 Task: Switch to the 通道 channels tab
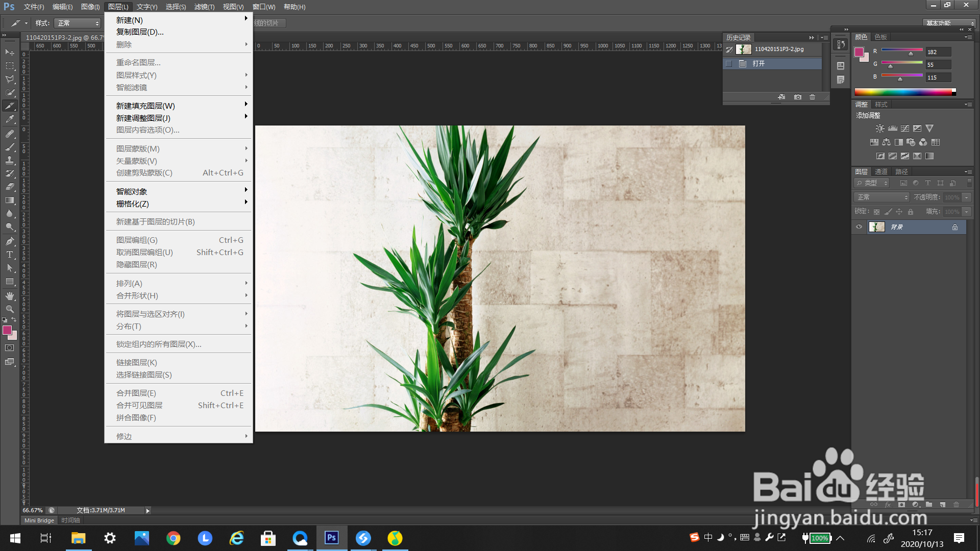coord(881,172)
